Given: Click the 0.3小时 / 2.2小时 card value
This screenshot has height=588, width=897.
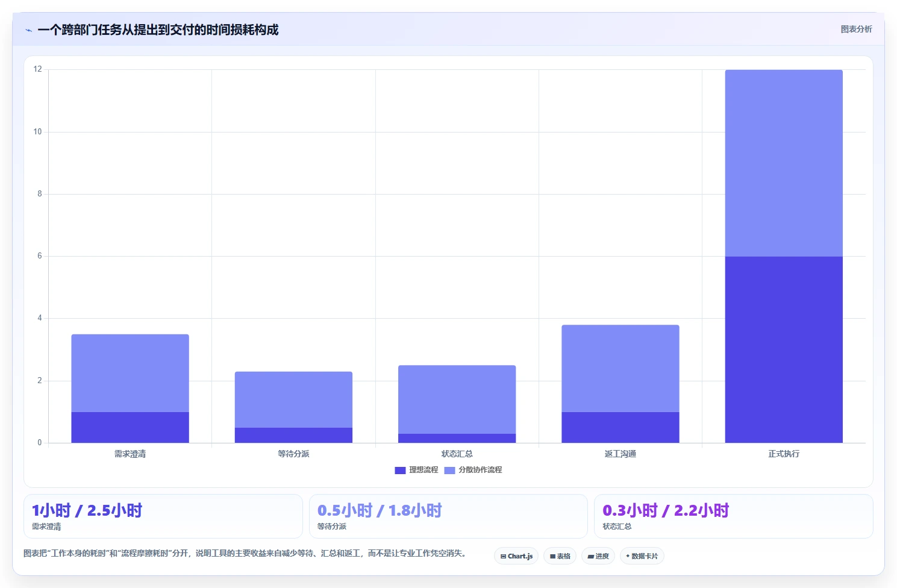Looking at the screenshot, I should click(666, 511).
